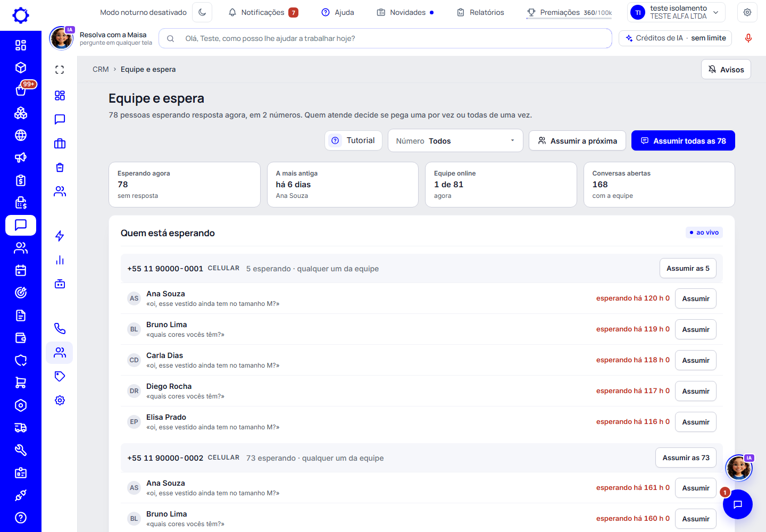766x532 pixels.
Task: Open megaphone icon in main sidebar
Action: pos(21,157)
